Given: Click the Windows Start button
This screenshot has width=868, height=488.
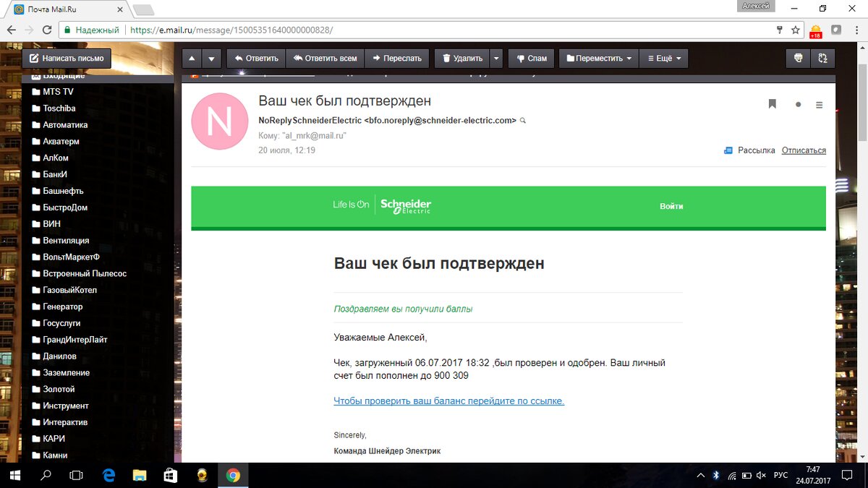Looking at the screenshot, I should [x=15, y=476].
